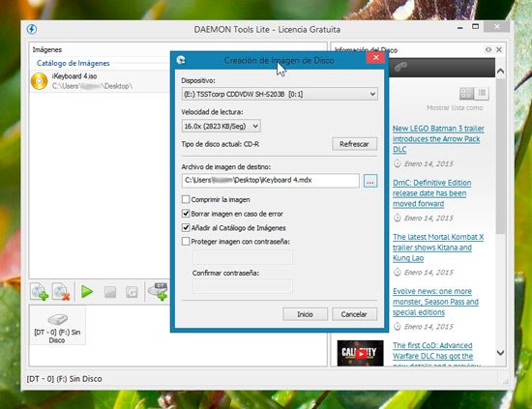Open DmC: Definitive Edition news link
The height and width of the screenshot is (409, 532).
[432, 193]
